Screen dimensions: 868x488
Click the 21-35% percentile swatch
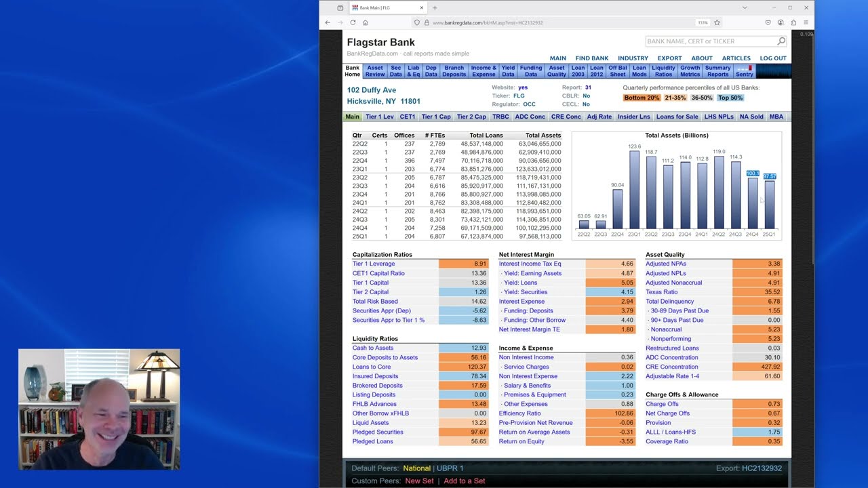(675, 98)
